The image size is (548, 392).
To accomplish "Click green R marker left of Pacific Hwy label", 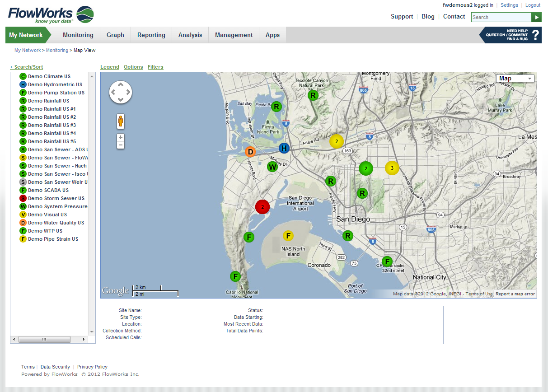I will pos(331,181).
